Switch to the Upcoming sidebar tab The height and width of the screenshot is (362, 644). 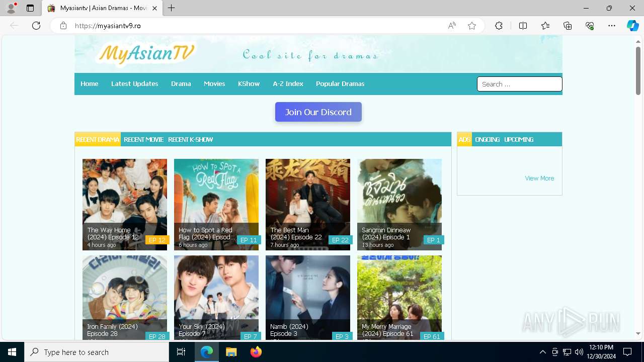click(519, 139)
